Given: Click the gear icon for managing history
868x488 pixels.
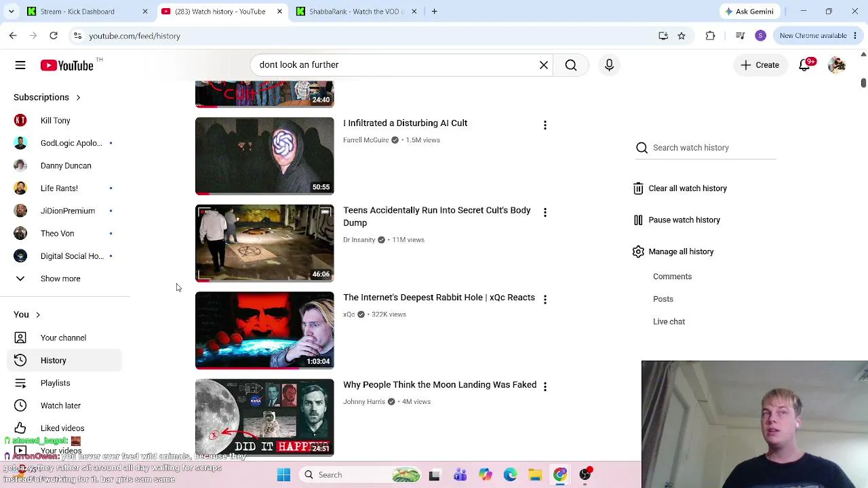Looking at the screenshot, I should tap(638, 251).
